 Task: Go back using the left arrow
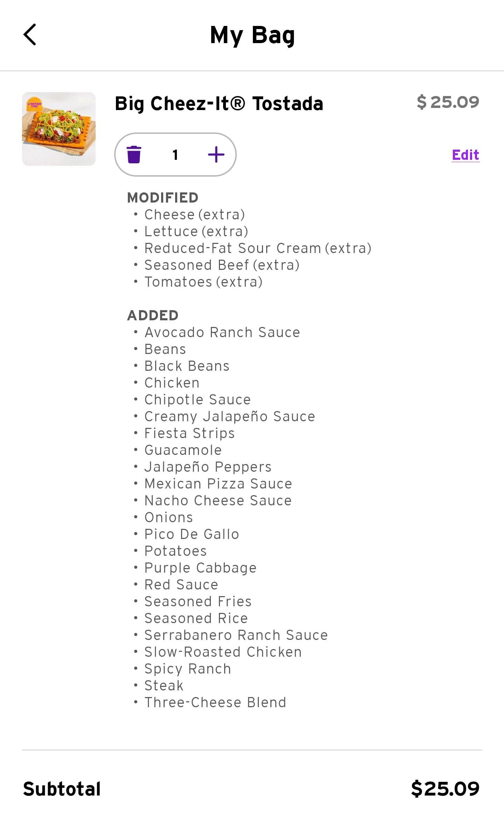click(30, 35)
